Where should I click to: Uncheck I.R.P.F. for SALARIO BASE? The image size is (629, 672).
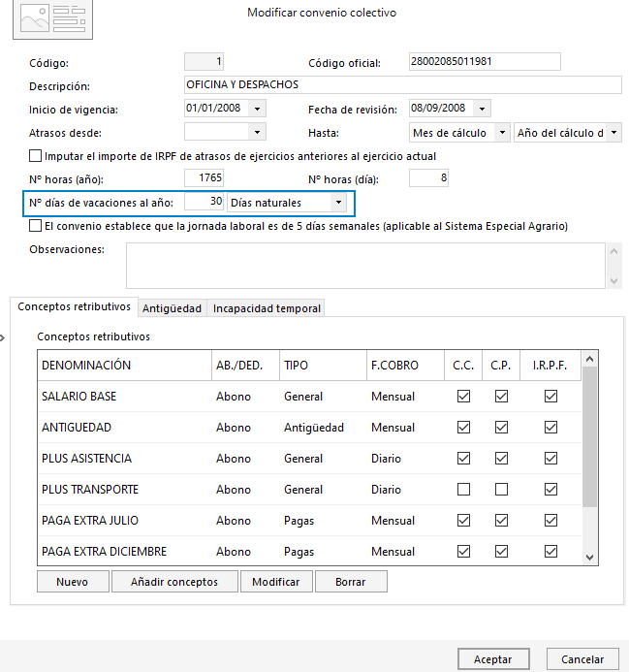pyautogui.click(x=550, y=396)
